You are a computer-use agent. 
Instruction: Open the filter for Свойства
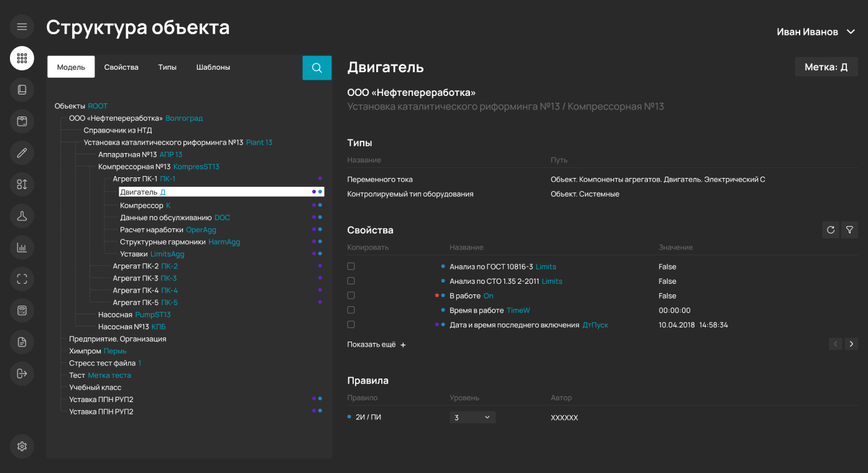pos(849,230)
